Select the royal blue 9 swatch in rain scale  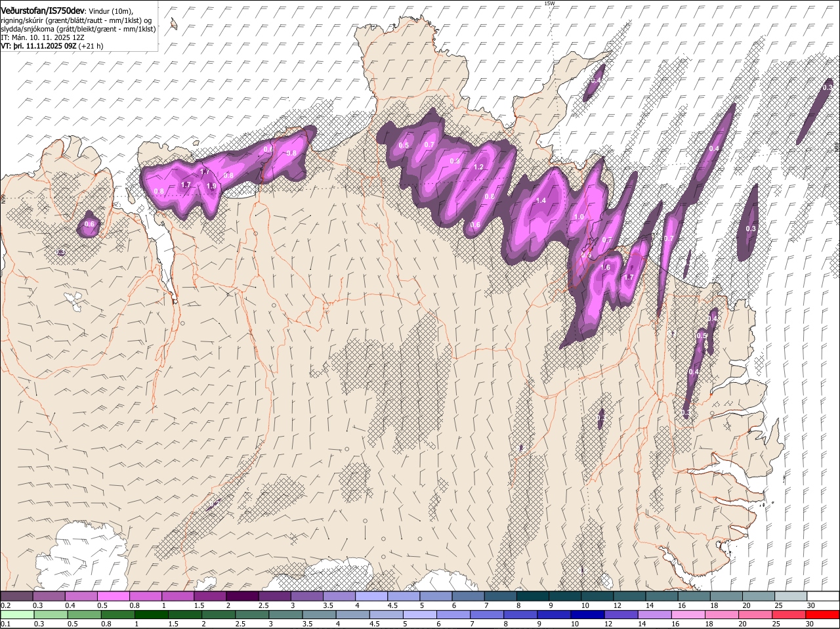[x=554, y=615]
